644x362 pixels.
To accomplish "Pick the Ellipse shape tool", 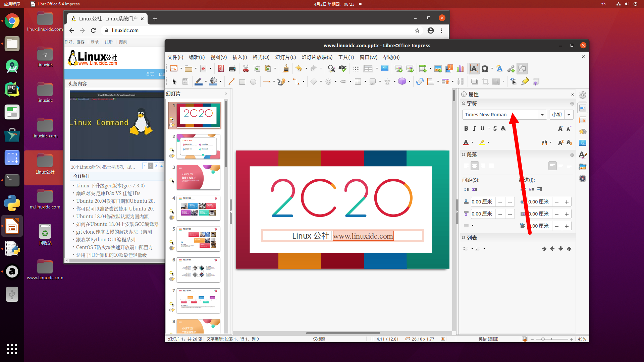I will (253, 81).
